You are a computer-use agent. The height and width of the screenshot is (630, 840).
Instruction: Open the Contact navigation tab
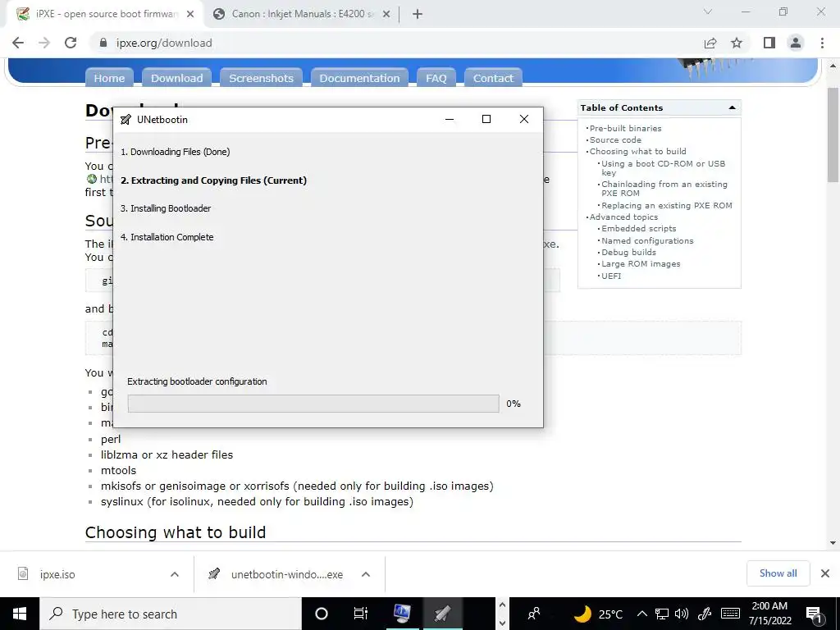(x=493, y=78)
